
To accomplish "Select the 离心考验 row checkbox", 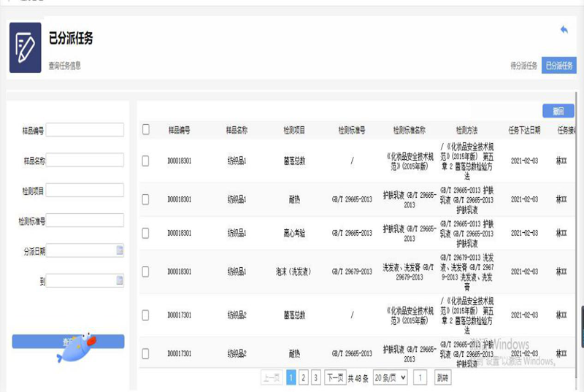I will pos(146,233).
